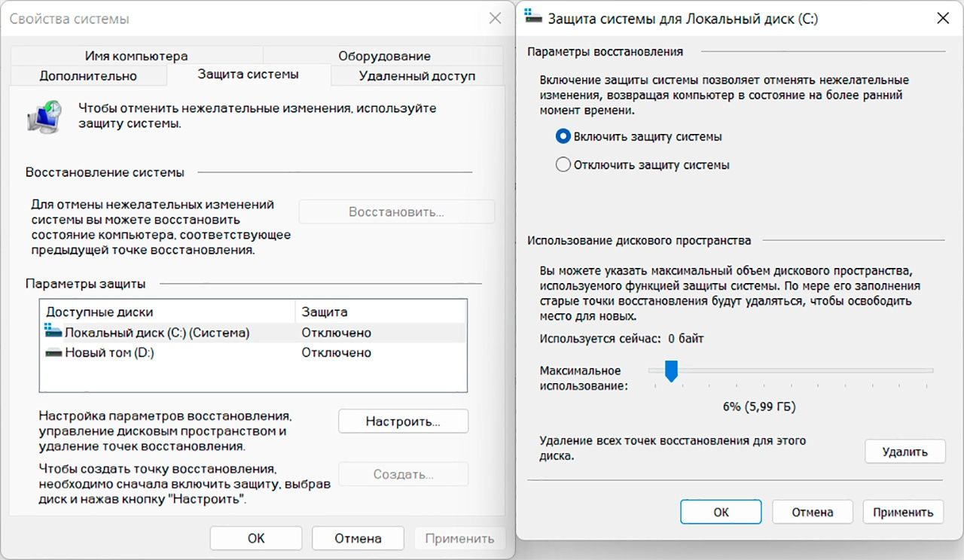Confirm with OK in Свойства системы
Image resolution: width=964 pixels, height=560 pixels.
[x=256, y=538]
